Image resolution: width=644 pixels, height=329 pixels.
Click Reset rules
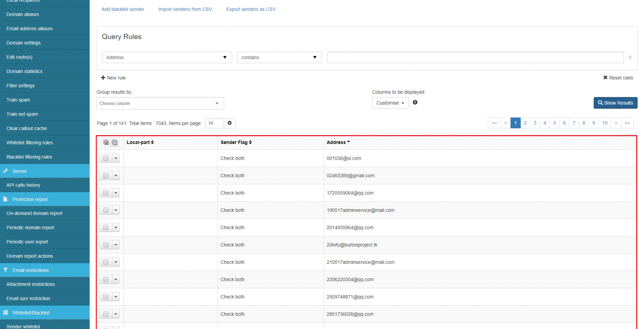(618, 78)
